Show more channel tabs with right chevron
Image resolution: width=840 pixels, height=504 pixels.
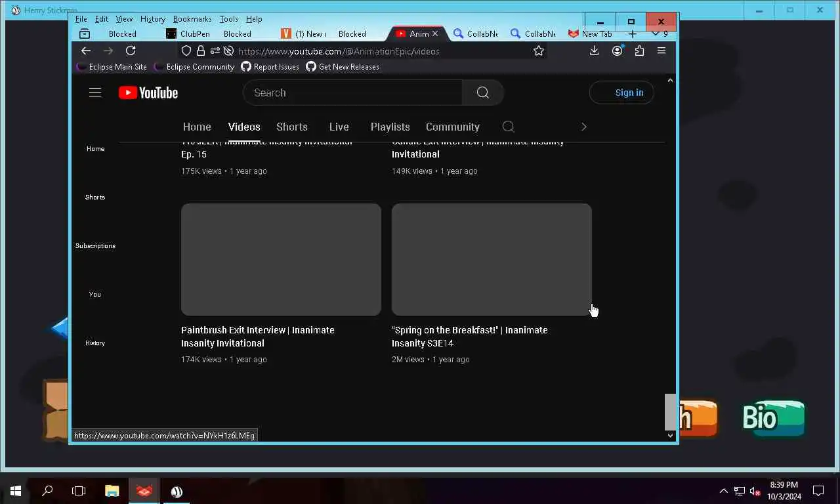click(x=583, y=127)
